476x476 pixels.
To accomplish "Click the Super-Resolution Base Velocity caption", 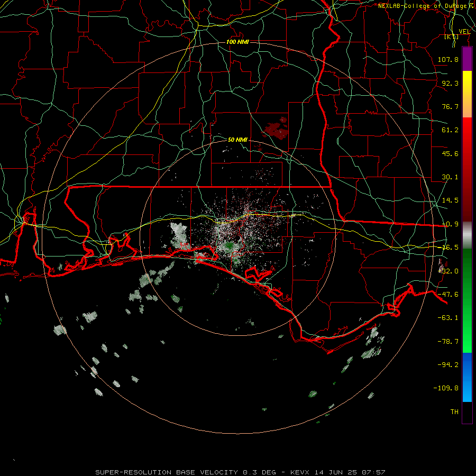I will 240,472.
